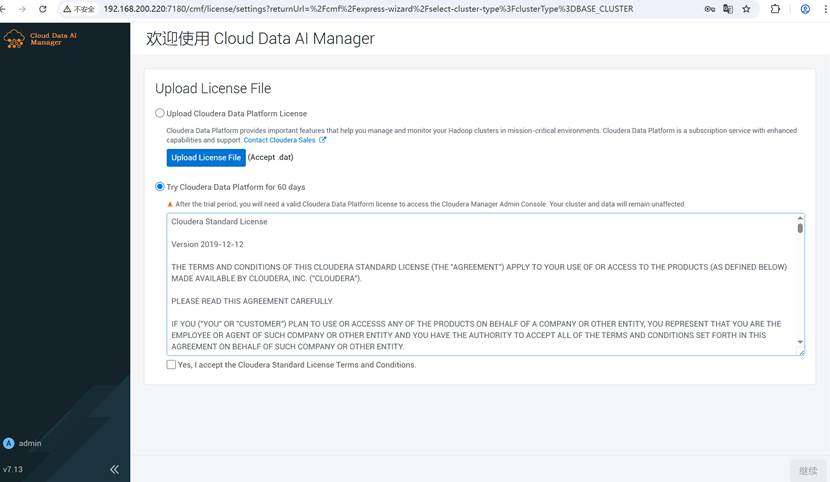The width and height of the screenshot is (830, 482).
Task: Reload the page with browser refresh icon
Action: (43, 9)
